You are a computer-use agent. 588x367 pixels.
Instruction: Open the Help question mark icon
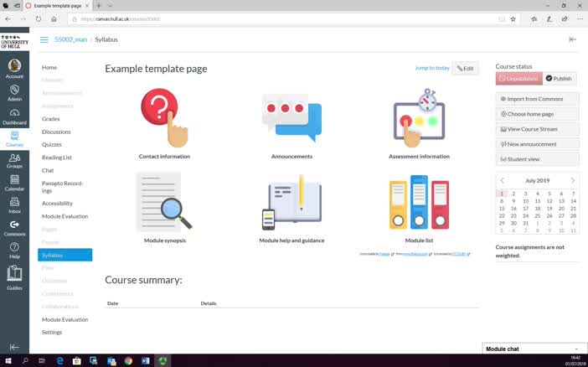coord(14,249)
